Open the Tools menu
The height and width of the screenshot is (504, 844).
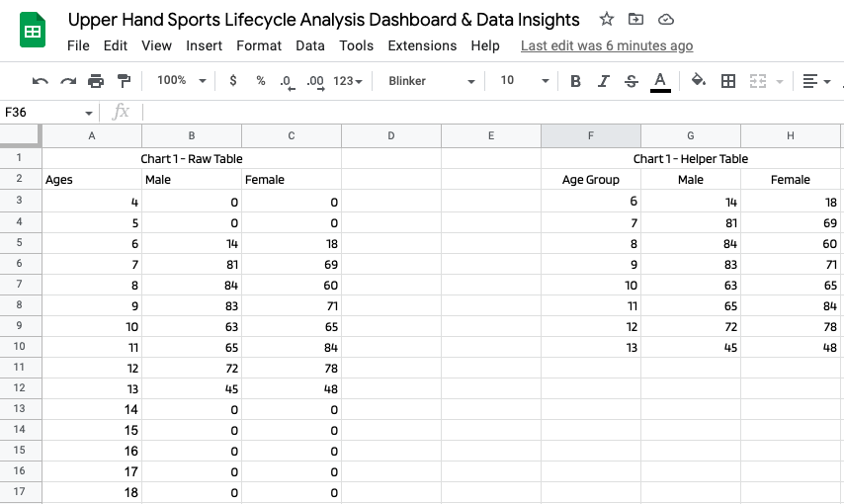pos(357,45)
